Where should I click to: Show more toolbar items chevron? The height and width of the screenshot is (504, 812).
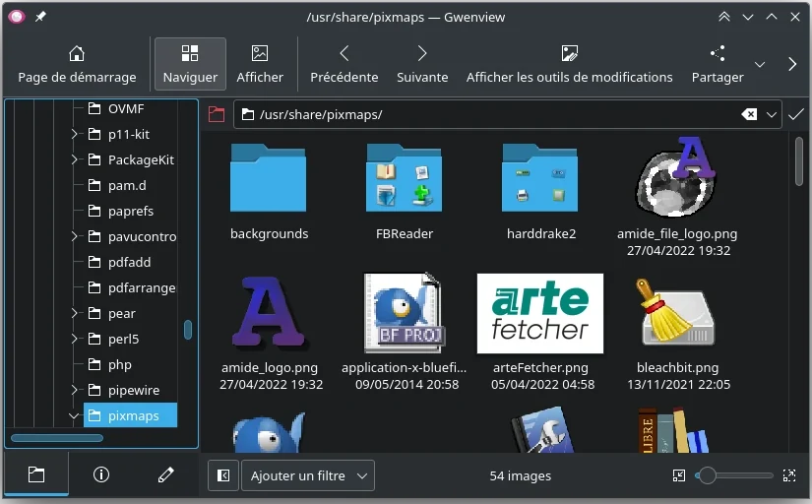tap(791, 64)
